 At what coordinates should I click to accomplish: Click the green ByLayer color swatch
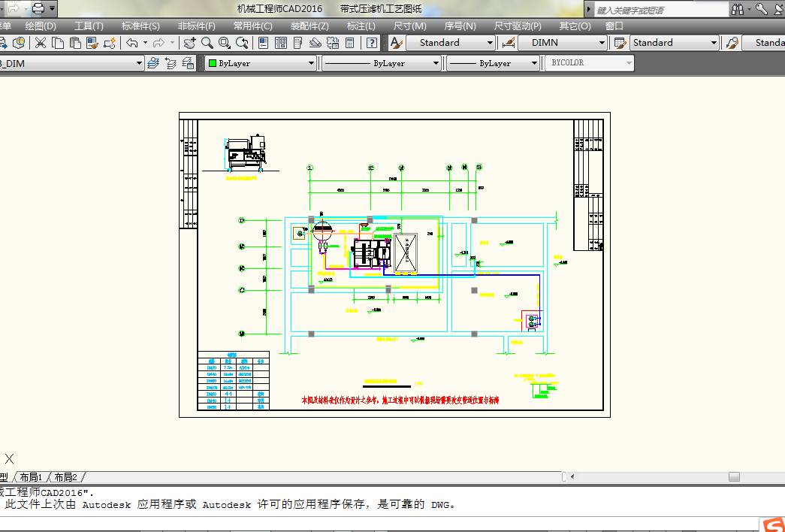(213, 63)
